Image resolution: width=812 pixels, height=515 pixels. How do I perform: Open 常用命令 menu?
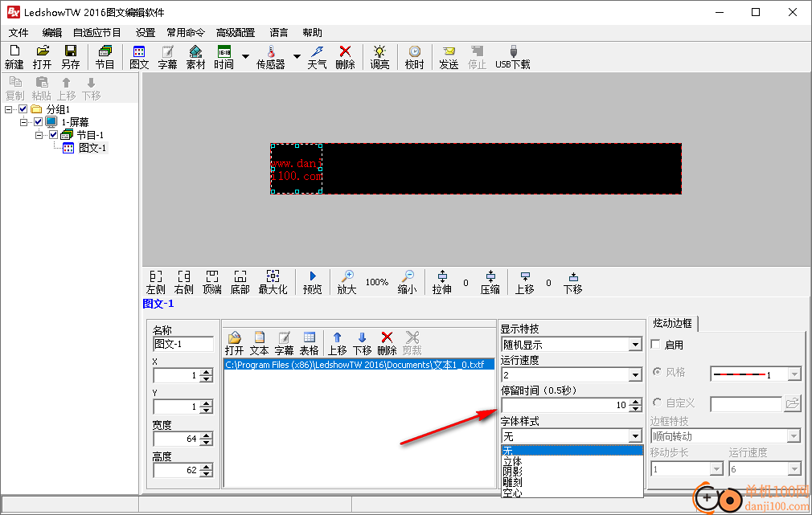click(186, 33)
